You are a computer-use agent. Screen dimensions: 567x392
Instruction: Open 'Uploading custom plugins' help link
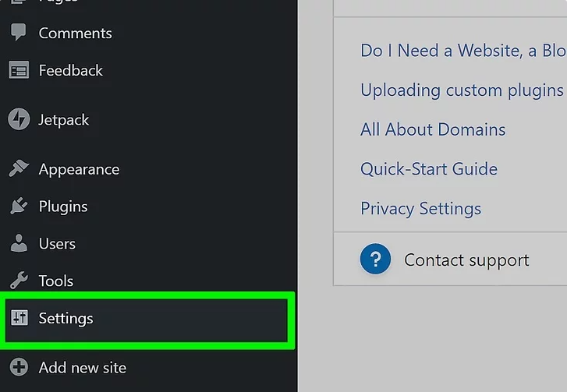(x=462, y=90)
